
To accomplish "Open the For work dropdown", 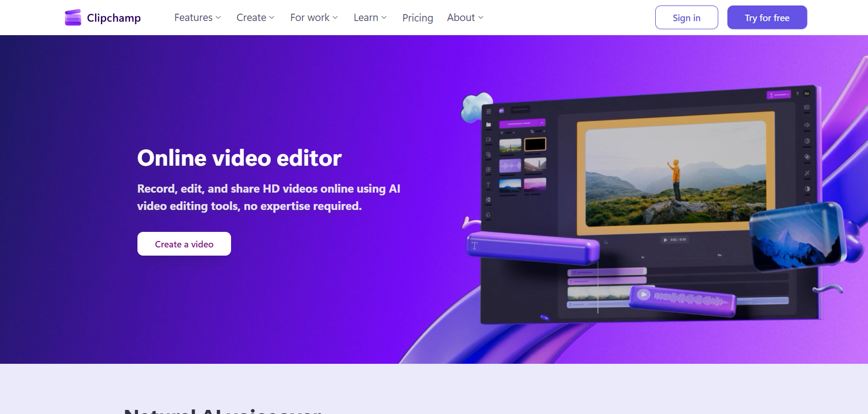I will [x=314, y=17].
